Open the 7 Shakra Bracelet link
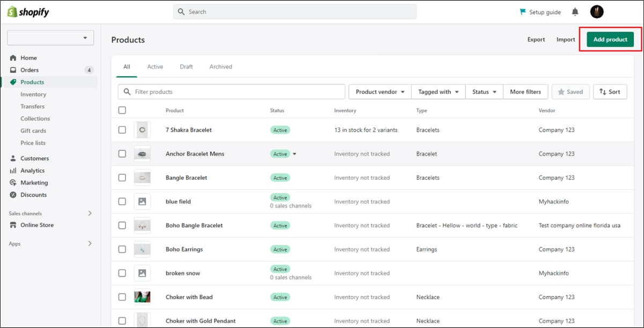 (x=188, y=130)
